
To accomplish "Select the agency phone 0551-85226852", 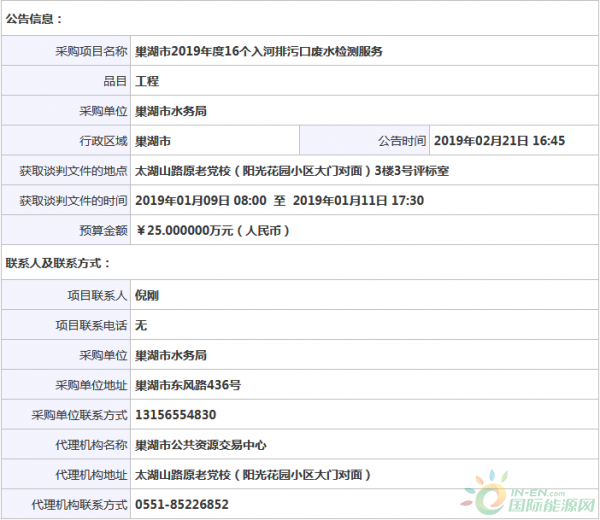I will pos(181,505).
